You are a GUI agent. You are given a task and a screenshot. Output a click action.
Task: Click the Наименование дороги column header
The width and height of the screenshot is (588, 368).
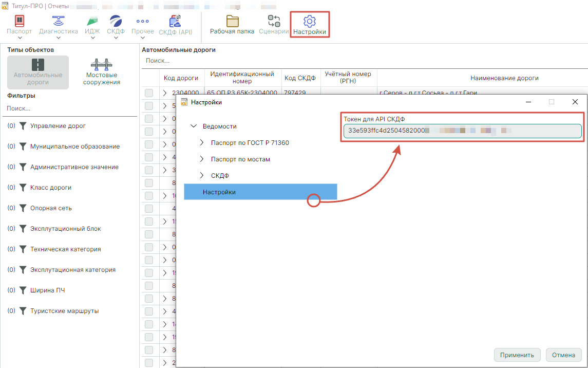coord(504,78)
